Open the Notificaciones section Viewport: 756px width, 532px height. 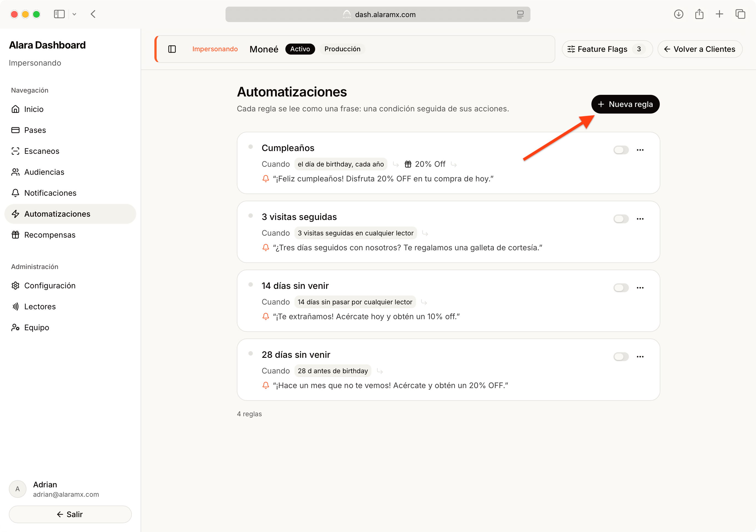tap(70, 193)
